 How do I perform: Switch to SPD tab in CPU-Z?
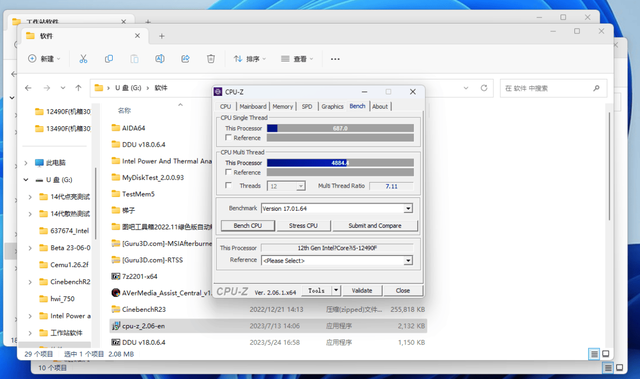[x=307, y=106]
